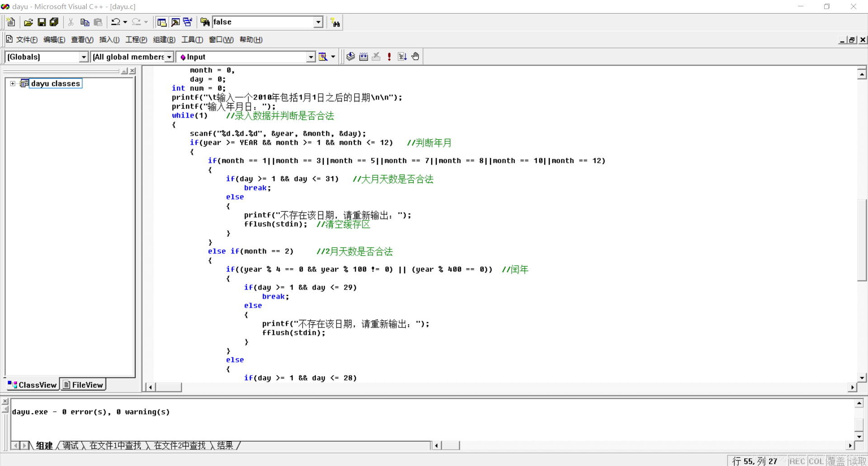The width and height of the screenshot is (868, 466).
Task: Click the editor horizontal scrollbar thumb
Action: pos(168,387)
